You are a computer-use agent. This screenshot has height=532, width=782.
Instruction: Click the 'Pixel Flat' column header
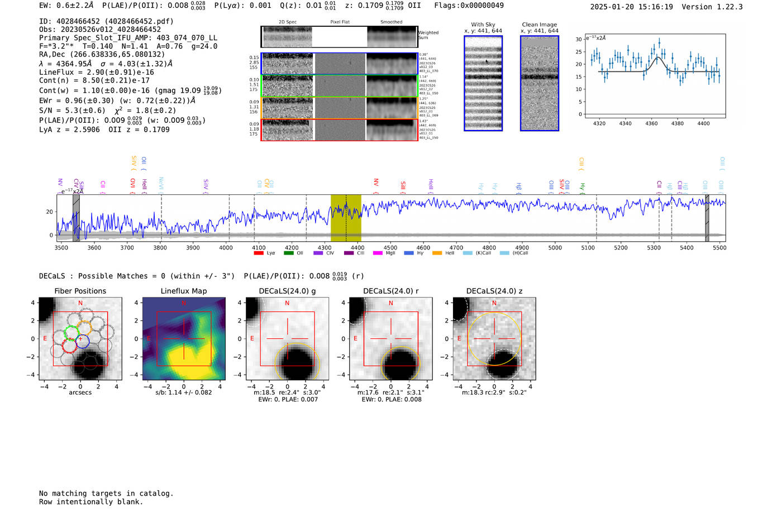(340, 22)
